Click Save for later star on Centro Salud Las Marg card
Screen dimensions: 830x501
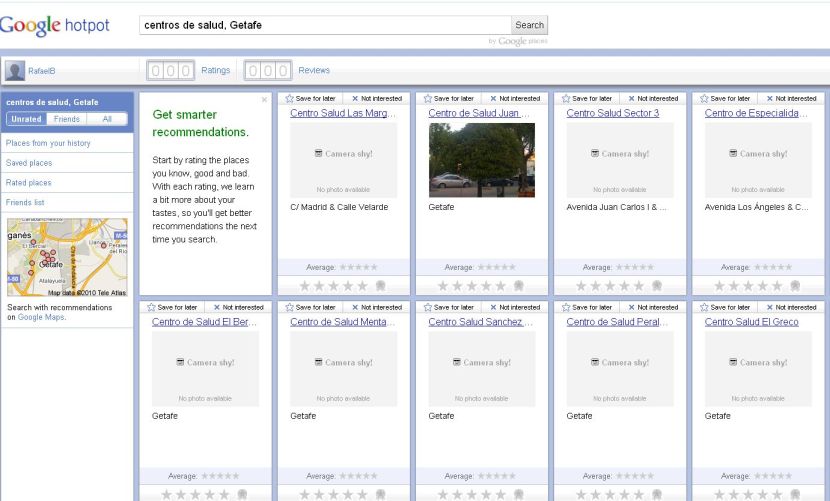tap(289, 99)
